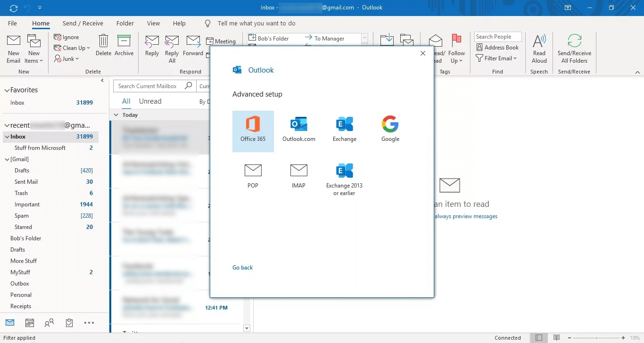Click the New Email button
This screenshot has height=343, width=644.
click(x=14, y=49)
